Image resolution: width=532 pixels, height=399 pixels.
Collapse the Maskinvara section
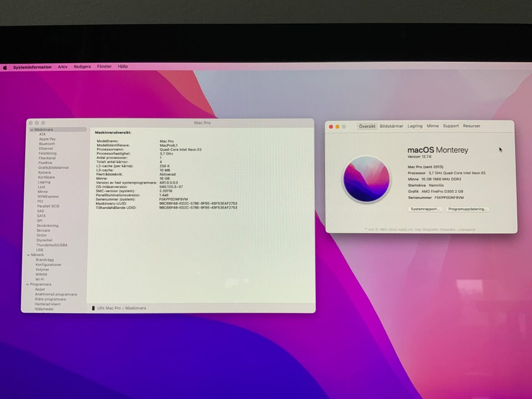pos(32,130)
